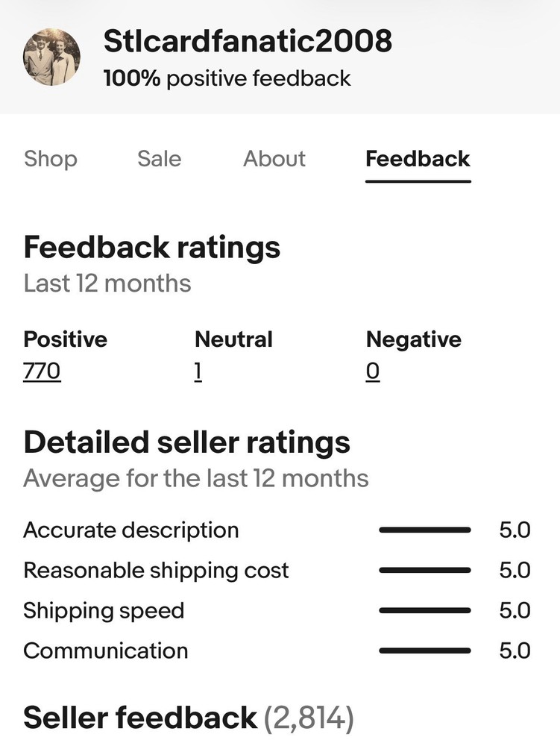Open the Sale tab
Screen dimensions: 560x746
pyautogui.click(x=159, y=159)
